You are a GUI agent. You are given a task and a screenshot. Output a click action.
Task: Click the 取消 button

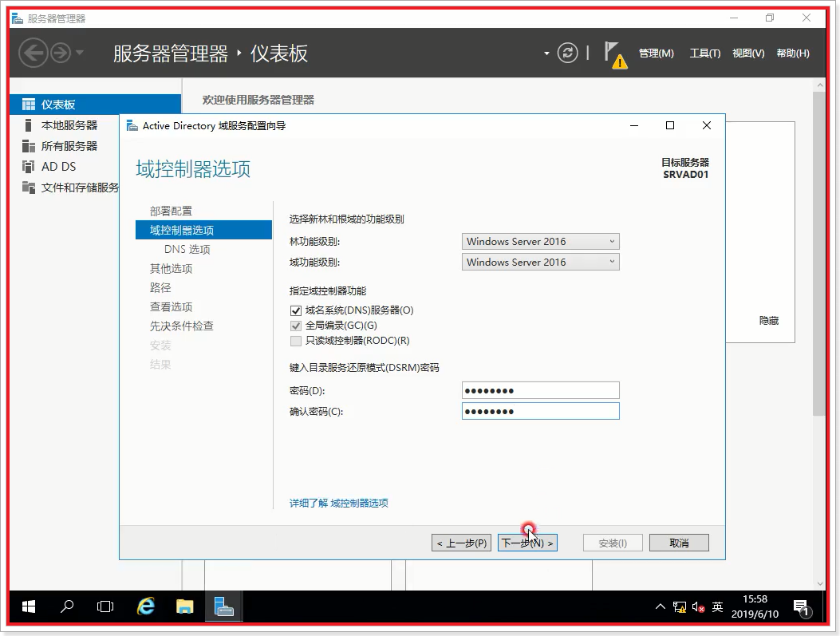coord(680,543)
